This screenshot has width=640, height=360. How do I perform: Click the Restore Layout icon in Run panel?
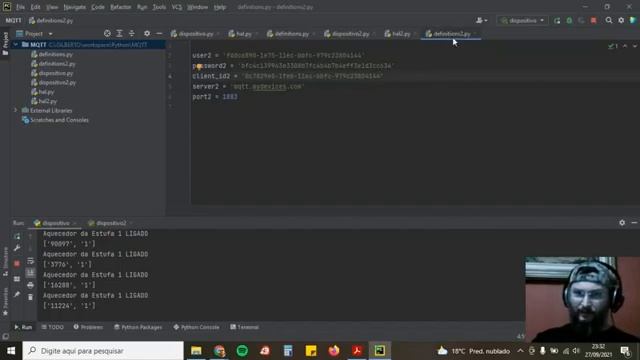tap(17, 279)
